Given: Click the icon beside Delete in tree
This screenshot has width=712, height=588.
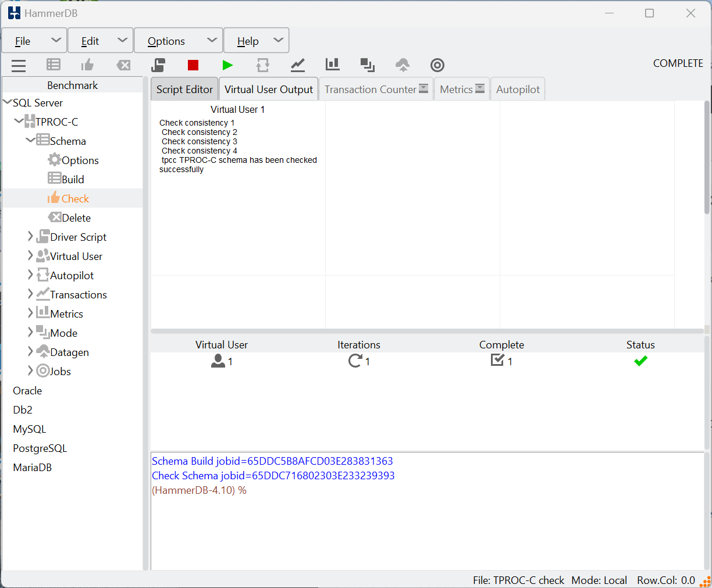Looking at the screenshot, I should [x=55, y=217].
